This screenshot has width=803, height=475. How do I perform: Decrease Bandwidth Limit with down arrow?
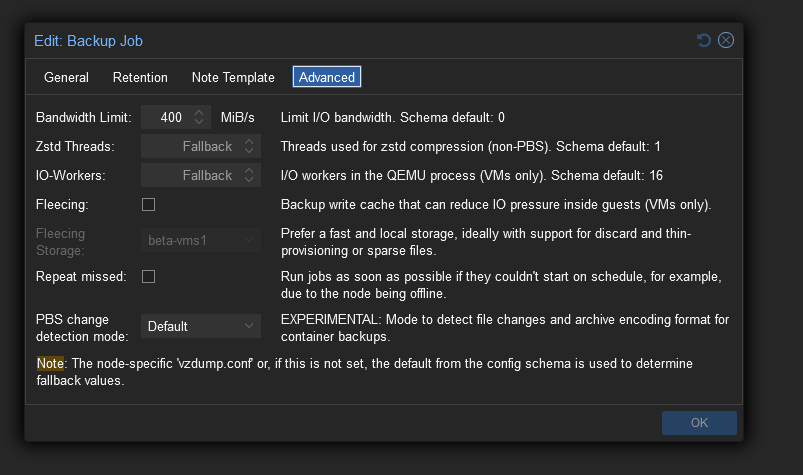[x=199, y=122]
